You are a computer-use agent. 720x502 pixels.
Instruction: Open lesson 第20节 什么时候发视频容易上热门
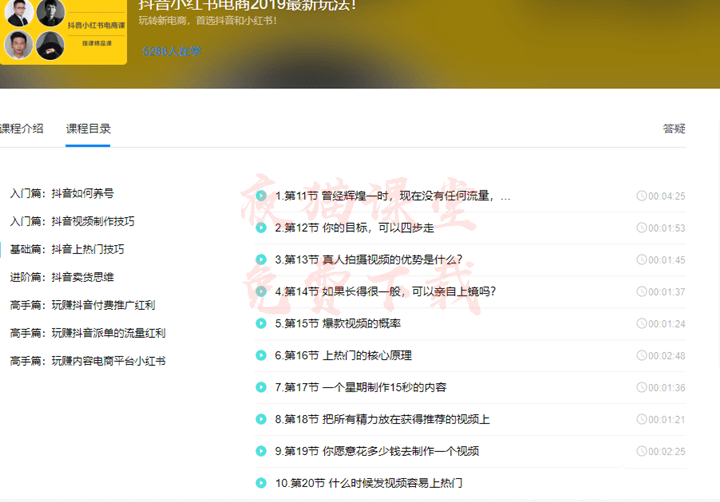[x=369, y=483]
